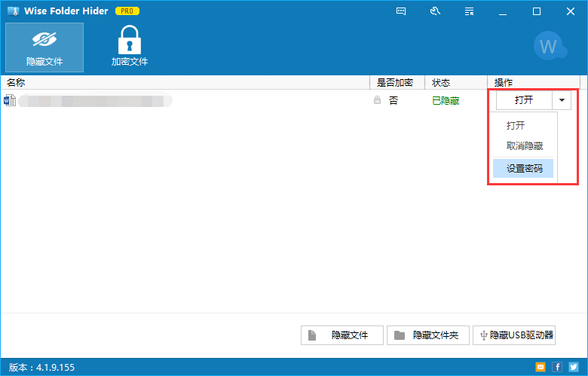Expand the dropdown arrow beside 打开 button
The height and width of the screenshot is (376, 588).
[x=562, y=100]
